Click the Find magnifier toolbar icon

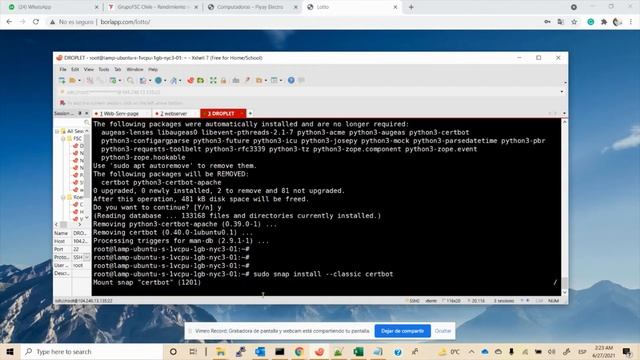(130, 80)
